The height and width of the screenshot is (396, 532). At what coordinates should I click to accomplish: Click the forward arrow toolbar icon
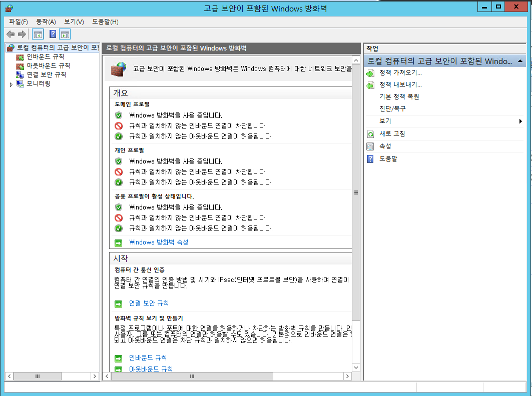click(x=22, y=34)
